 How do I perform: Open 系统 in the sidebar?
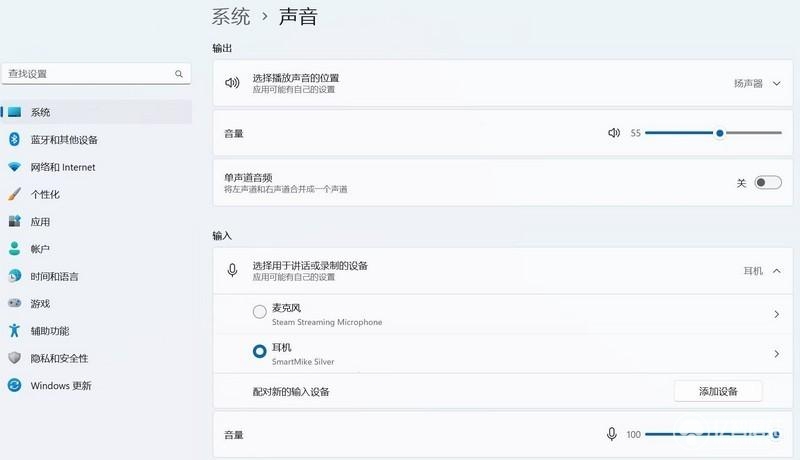pos(96,112)
